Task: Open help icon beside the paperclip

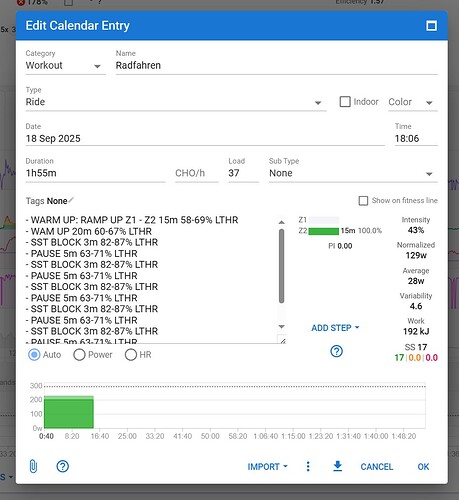Action: [x=63, y=466]
